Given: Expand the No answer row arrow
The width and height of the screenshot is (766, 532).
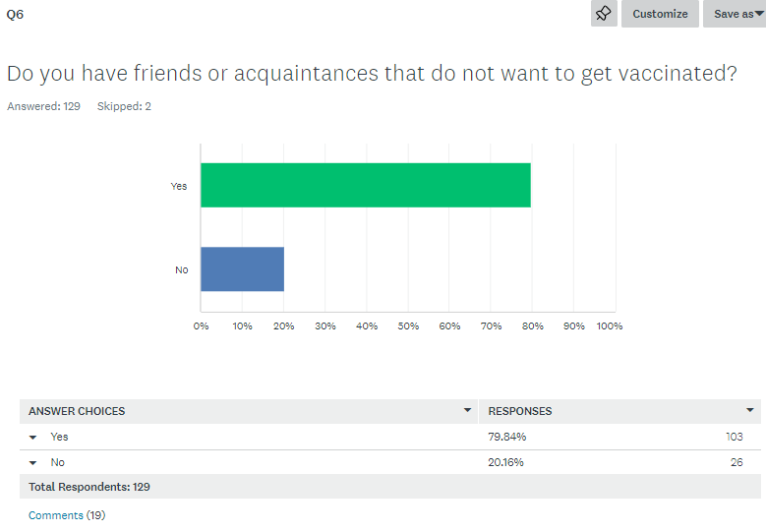Looking at the screenshot, I should pos(33,463).
